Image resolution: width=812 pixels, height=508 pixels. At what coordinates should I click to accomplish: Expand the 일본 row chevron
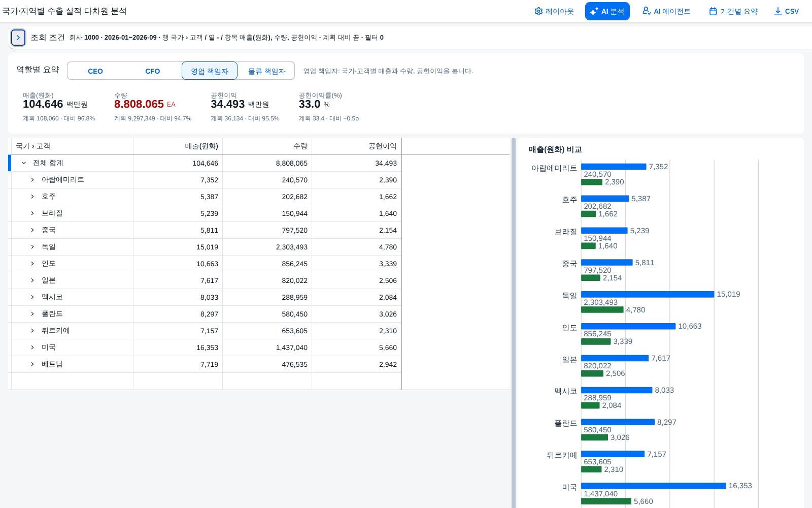click(32, 280)
